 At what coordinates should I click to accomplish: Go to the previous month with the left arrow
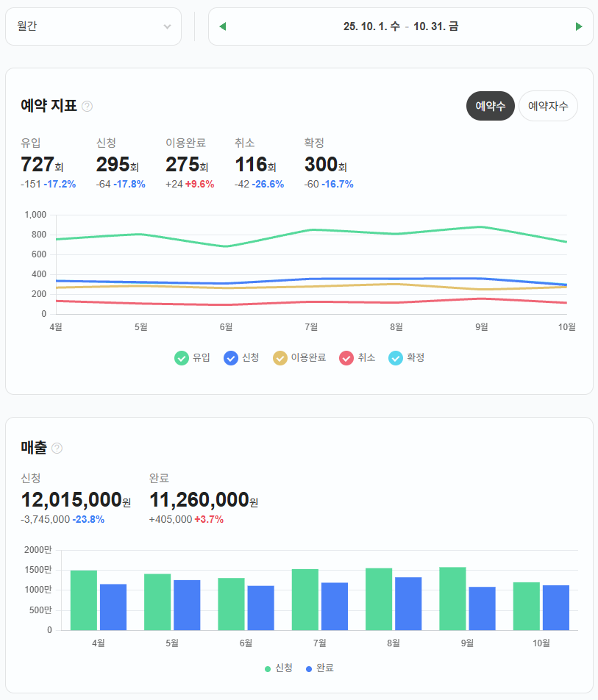point(222,26)
